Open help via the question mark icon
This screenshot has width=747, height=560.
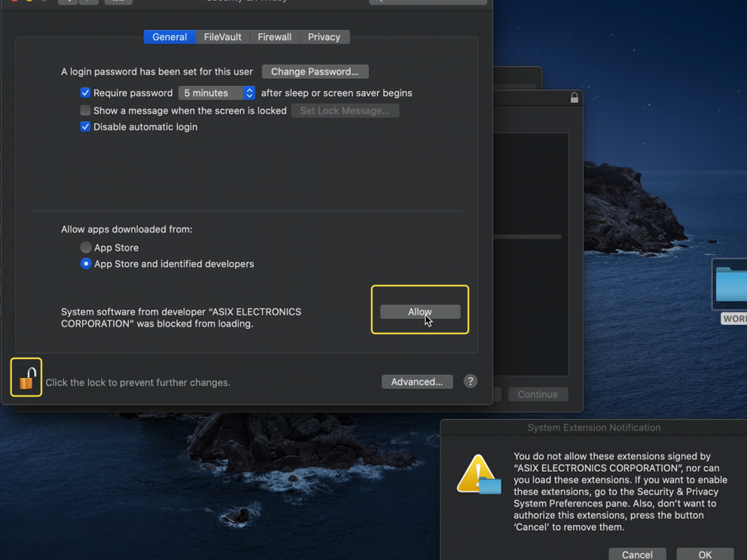[470, 382]
